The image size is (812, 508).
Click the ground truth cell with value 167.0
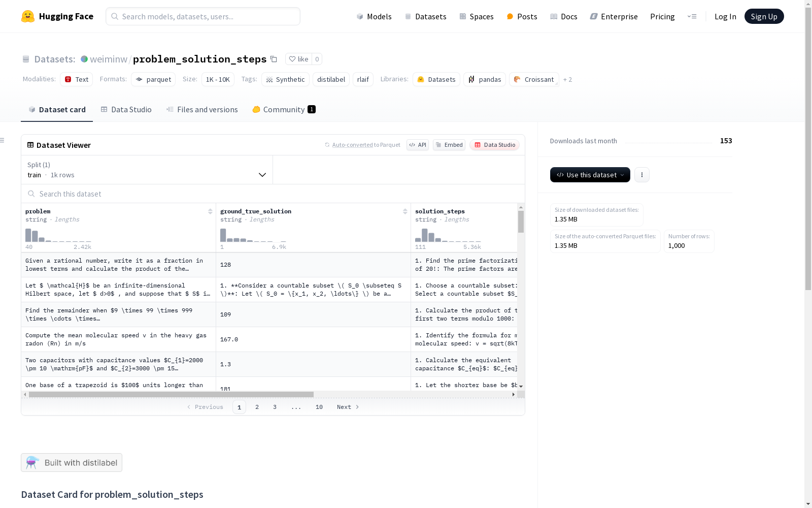[x=314, y=339]
